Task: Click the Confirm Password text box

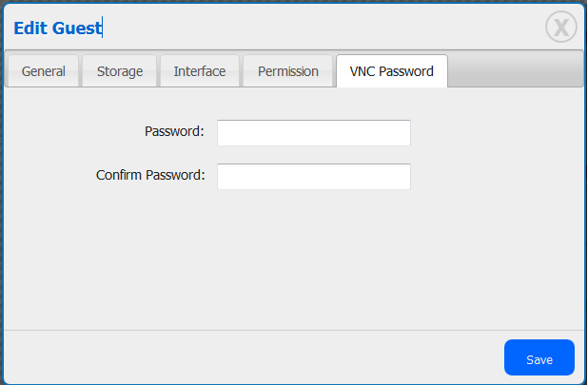Action: point(314,177)
